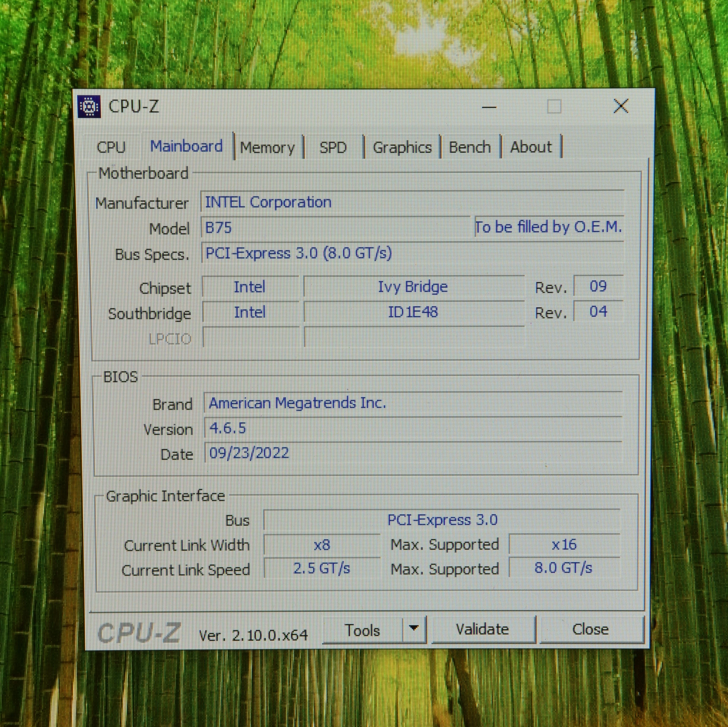The image size is (728, 727).
Task: Click the disabled maximize box icon
Action: coord(554,107)
